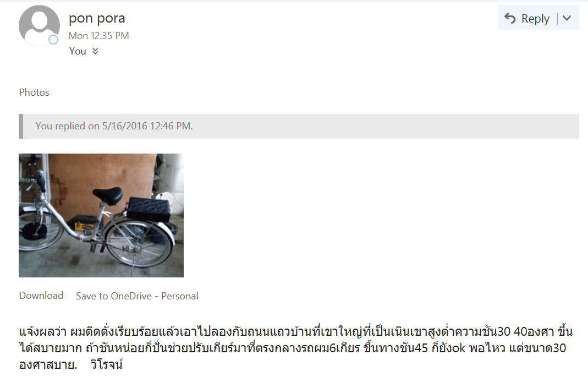Click the Mon 12:35 PM timestamp
588x382 pixels.
(99, 36)
